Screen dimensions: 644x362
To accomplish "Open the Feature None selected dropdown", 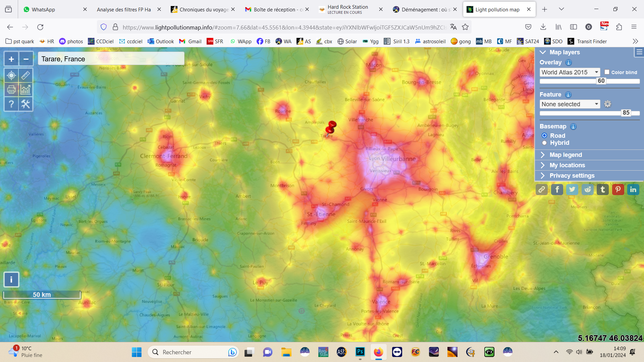I will click(x=570, y=104).
